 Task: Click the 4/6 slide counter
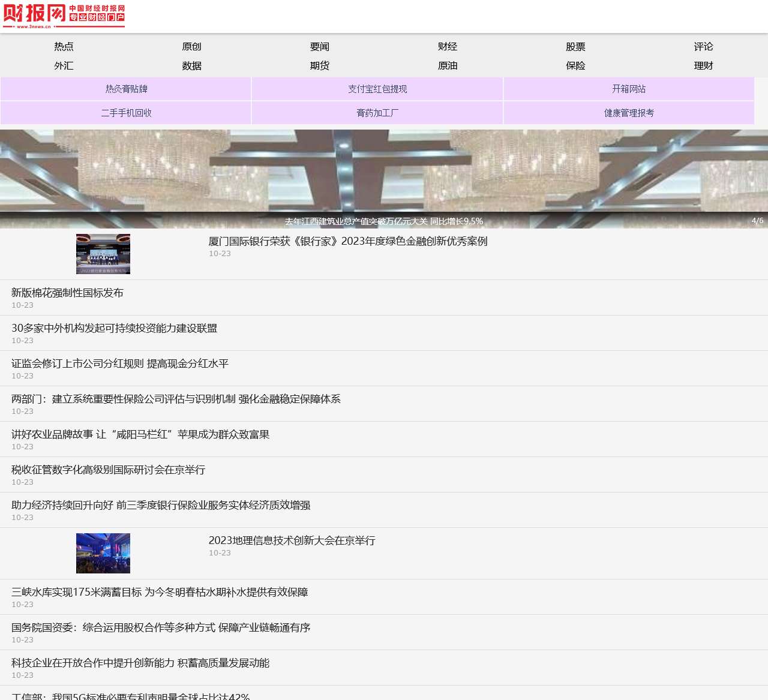(x=758, y=221)
